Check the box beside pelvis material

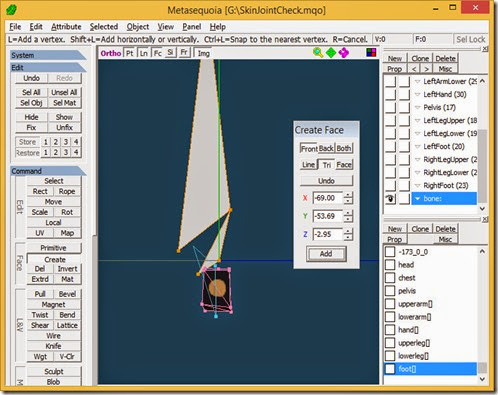(390, 291)
